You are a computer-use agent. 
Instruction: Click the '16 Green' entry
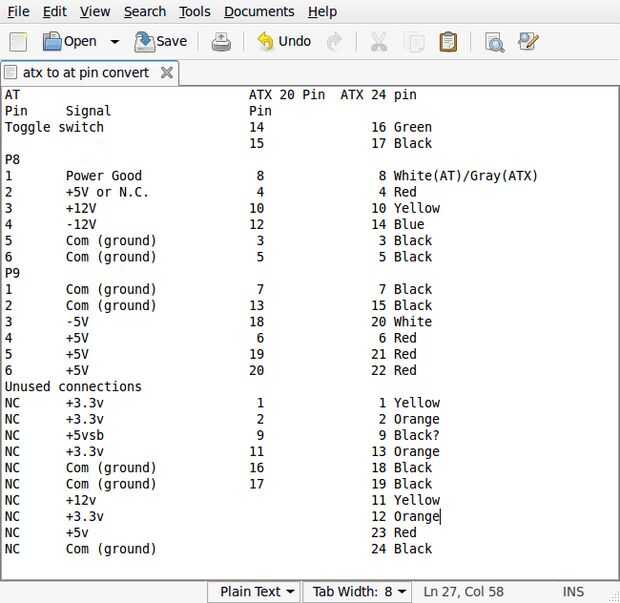[x=401, y=127]
